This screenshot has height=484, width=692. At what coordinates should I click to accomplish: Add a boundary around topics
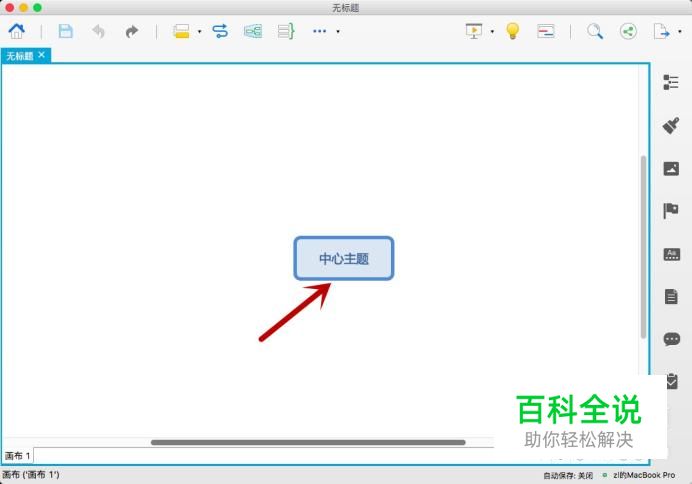tap(253, 31)
